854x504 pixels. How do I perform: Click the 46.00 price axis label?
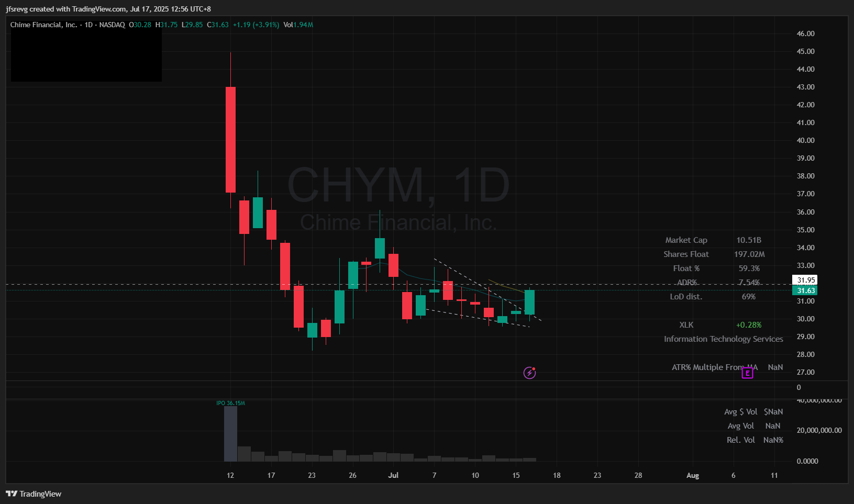pos(805,33)
